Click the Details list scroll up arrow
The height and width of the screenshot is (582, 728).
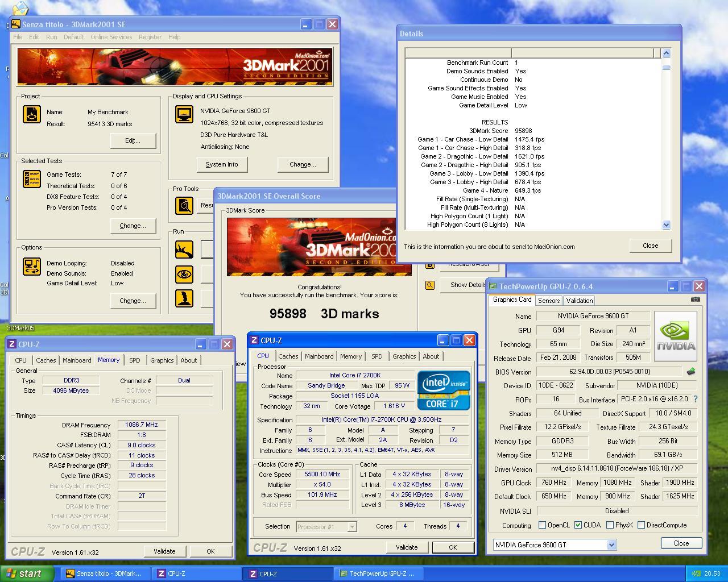tap(666, 53)
